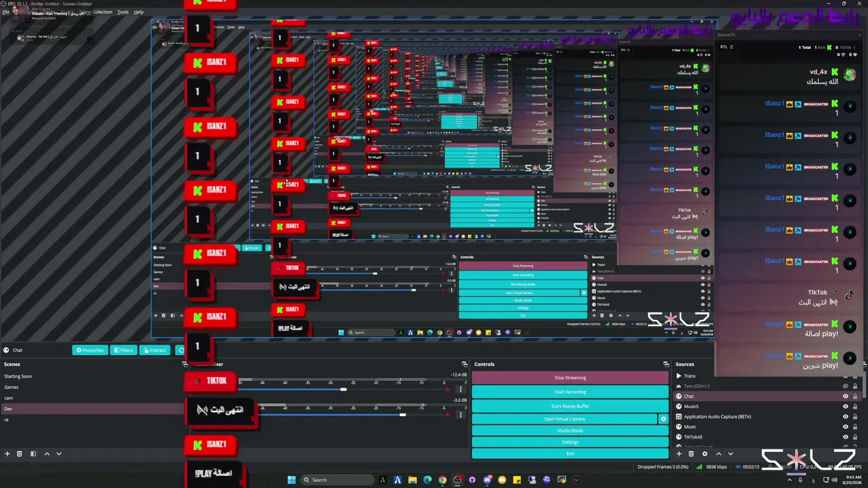Remove the selected scene with the trash icon
This screenshot has height=488, width=868.
pyautogui.click(x=20, y=453)
